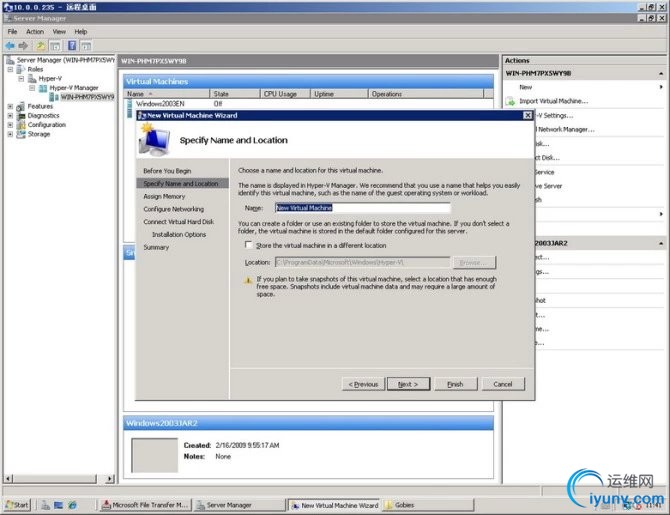Viewport: 670px width, 515px height.
Task: Click the Diagnostics node icon
Action: click(x=21, y=116)
